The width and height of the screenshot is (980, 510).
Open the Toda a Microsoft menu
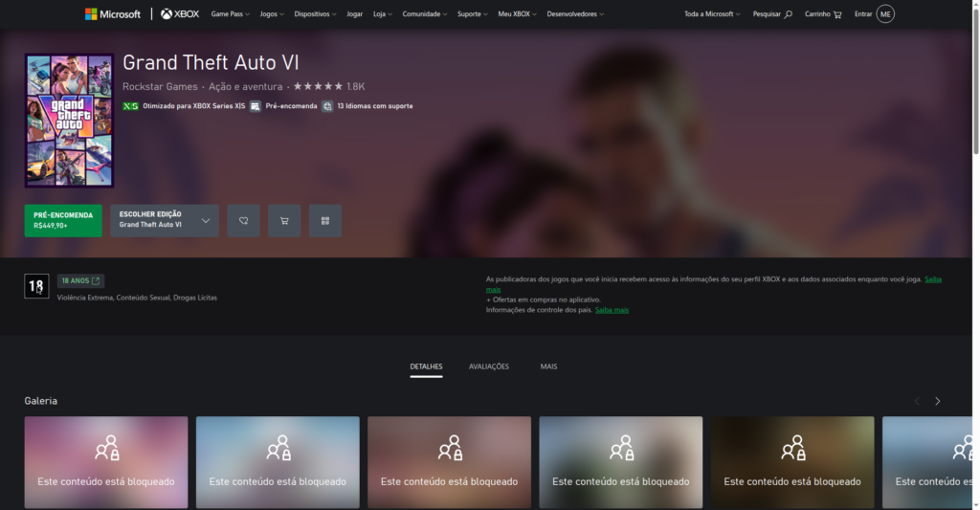712,13
